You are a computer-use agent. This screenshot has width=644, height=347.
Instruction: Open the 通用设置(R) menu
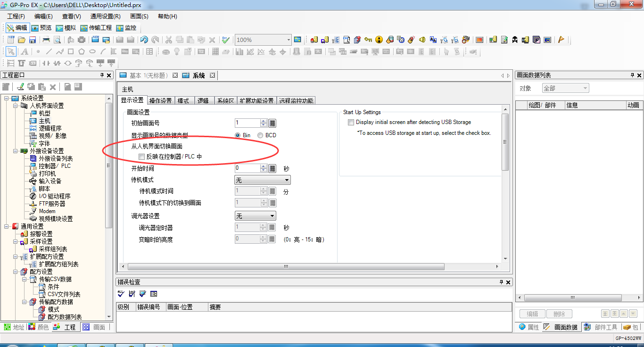point(105,17)
